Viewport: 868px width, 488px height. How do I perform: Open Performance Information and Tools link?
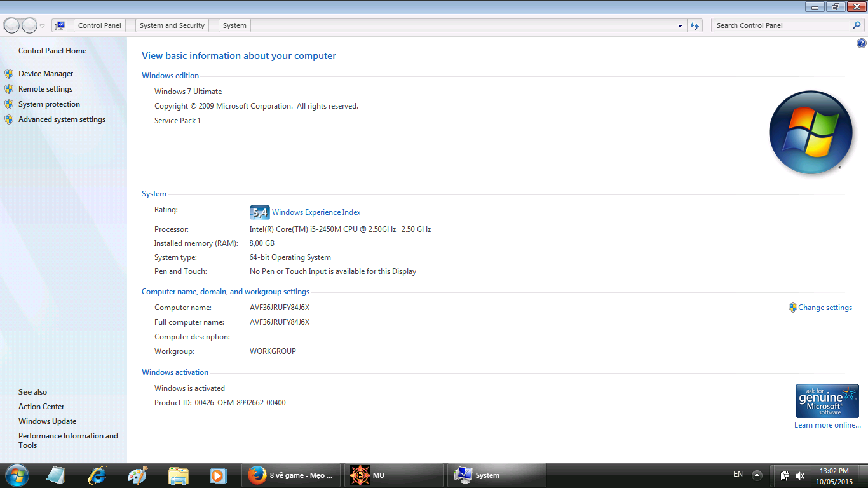(x=68, y=440)
